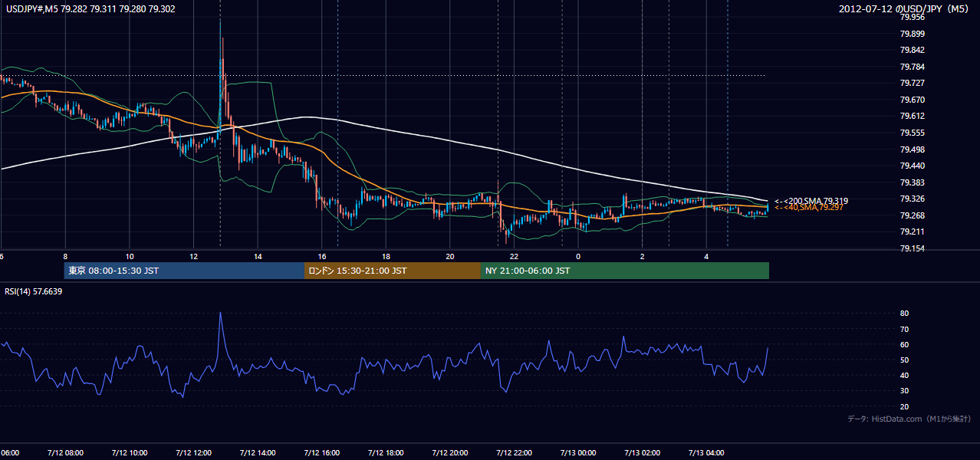Click price axis value 79.555
This screenshot has height=460, width=980.
click(x=912, y=133)
